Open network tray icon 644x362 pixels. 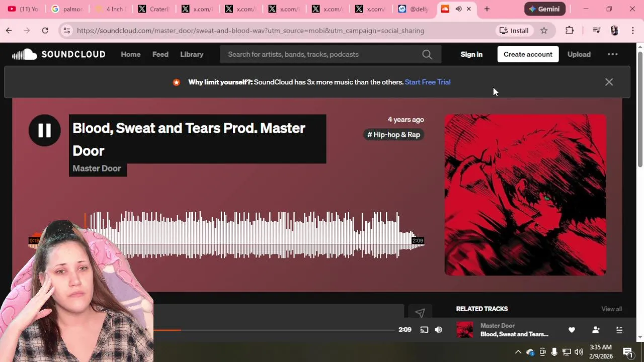coord(567,352)
